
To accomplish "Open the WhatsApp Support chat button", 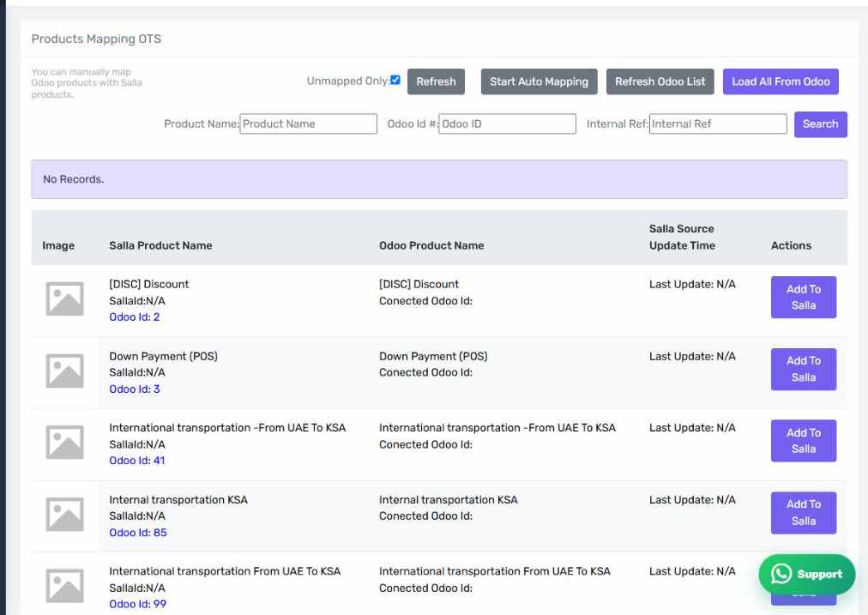I will (806, 574).
